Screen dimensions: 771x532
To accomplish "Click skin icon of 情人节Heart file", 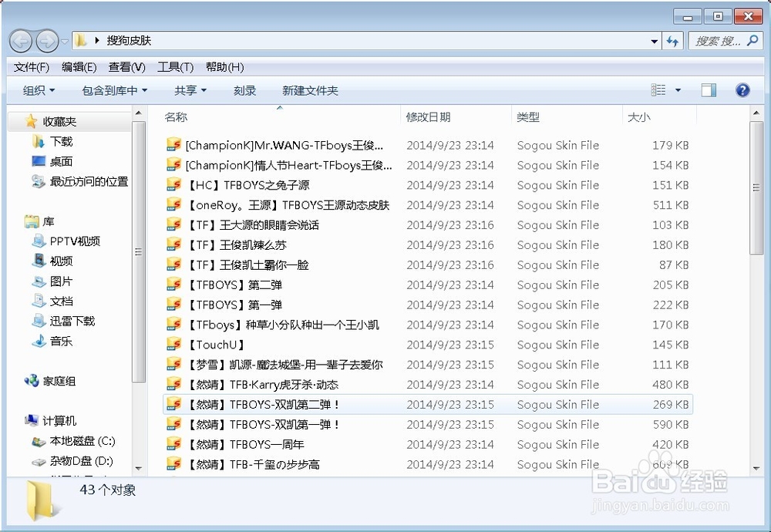I will [174, 165].
